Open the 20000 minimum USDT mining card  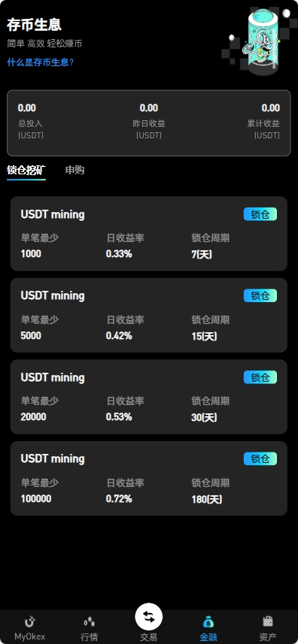(x=149, y=397)
